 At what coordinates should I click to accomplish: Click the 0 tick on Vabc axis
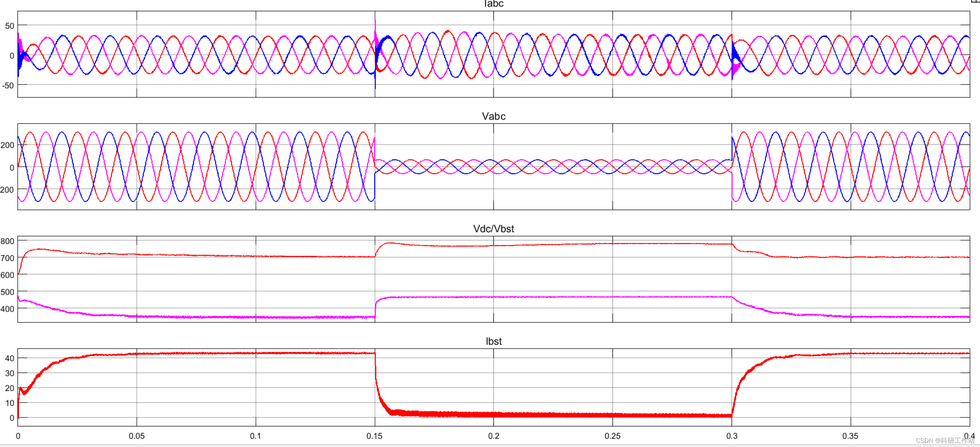pos(12,167)
